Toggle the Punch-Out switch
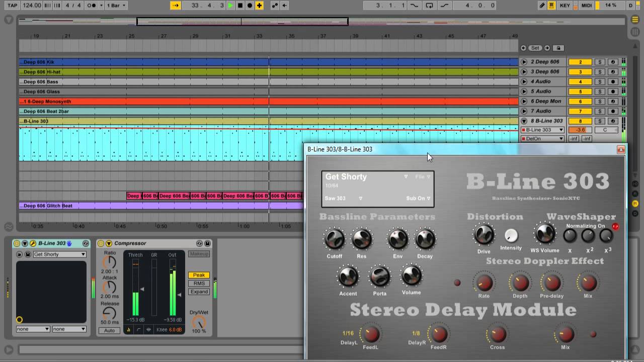This screenshot has height=362, width=644. (x=444, y=6)
